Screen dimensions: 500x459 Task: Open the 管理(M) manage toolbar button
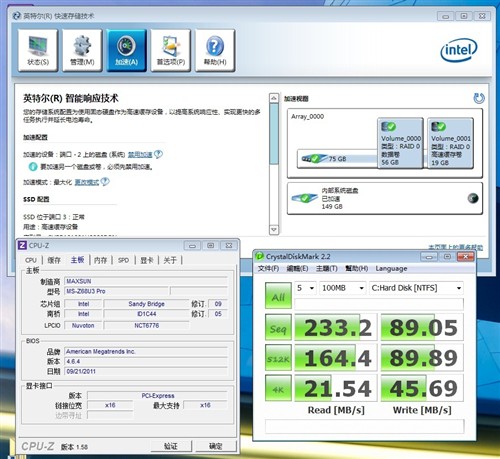point(82,50)
